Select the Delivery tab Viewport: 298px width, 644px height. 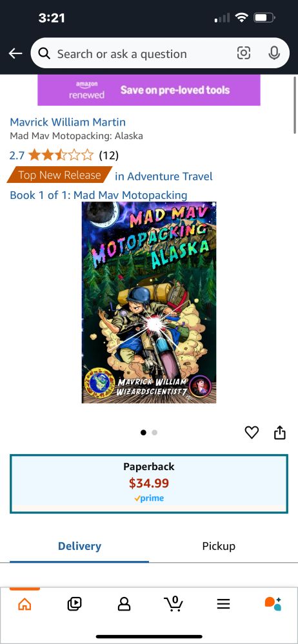click(79, 546)
